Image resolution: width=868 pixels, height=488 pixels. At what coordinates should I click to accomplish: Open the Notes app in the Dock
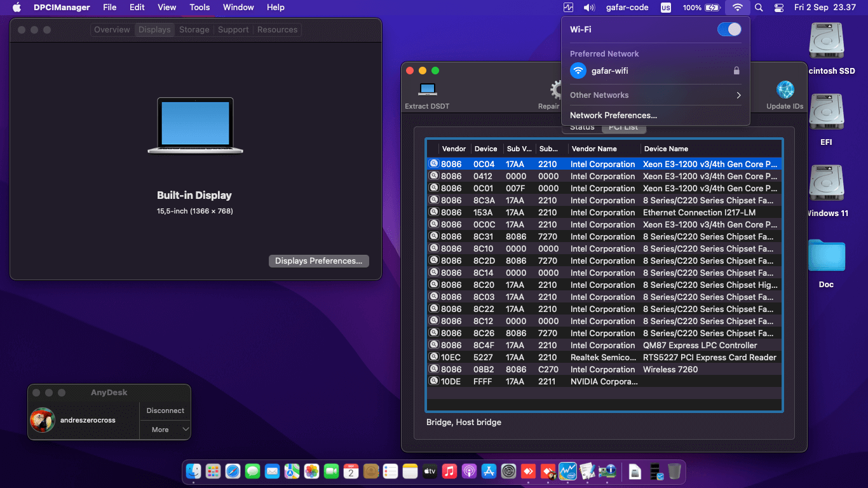(410, 471)
